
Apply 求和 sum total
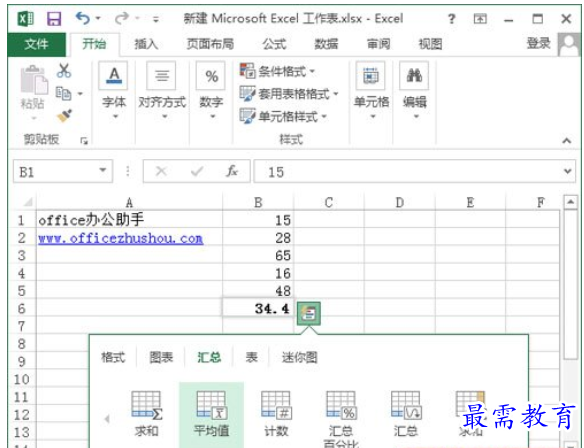[146, 414]
